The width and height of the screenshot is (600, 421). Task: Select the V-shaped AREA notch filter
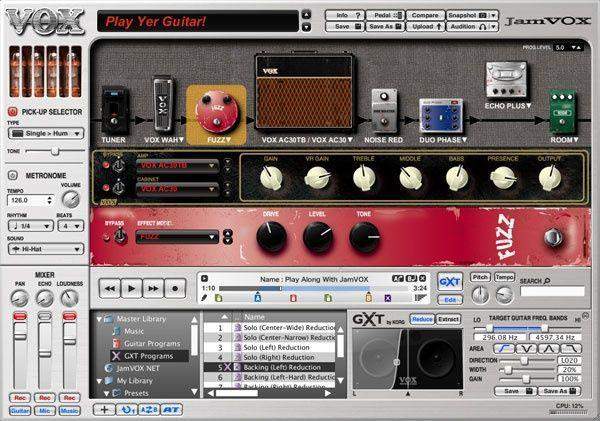click(527, 349)
